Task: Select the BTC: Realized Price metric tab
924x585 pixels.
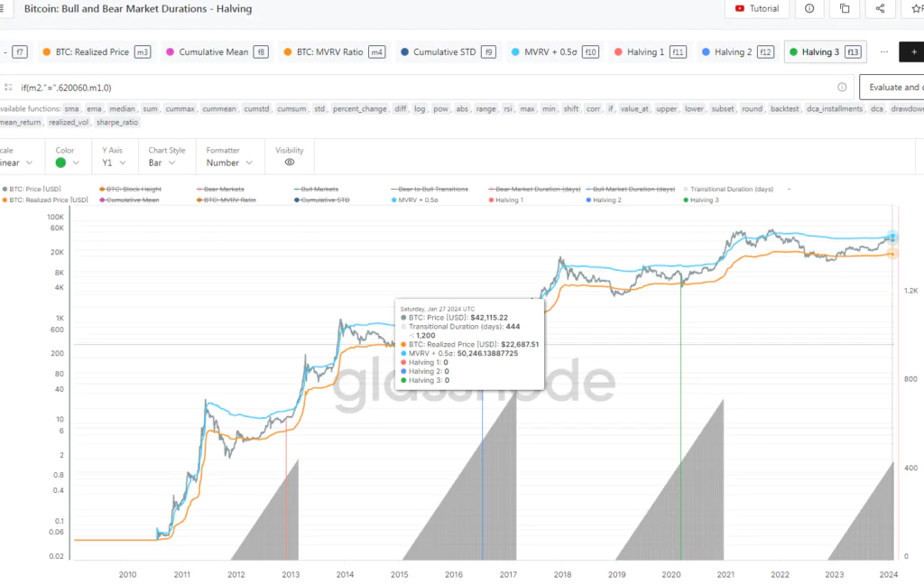Action: click(x=97, y=51)
